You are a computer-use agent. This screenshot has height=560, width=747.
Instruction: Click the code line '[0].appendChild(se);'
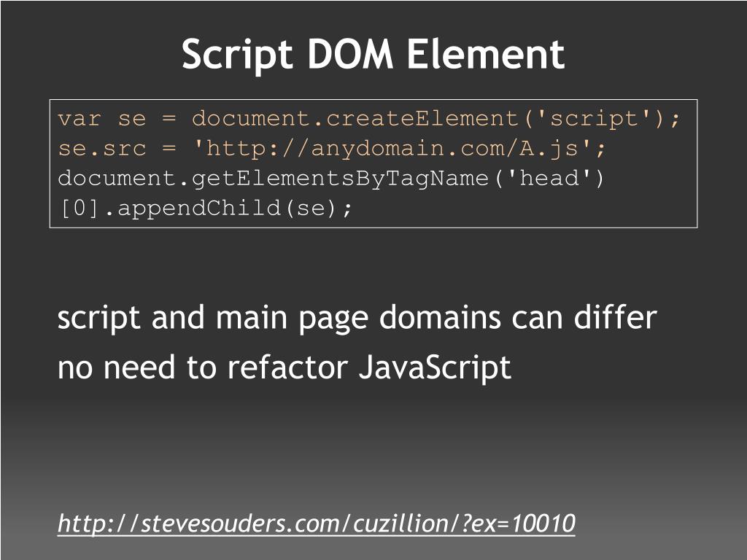205,208
